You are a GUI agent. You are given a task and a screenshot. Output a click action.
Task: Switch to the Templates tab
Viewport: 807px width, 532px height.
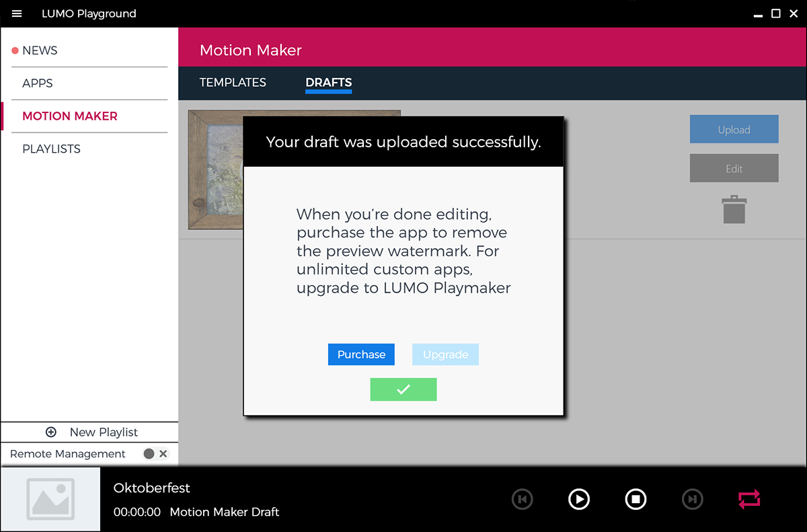click(x=233, y=83)
